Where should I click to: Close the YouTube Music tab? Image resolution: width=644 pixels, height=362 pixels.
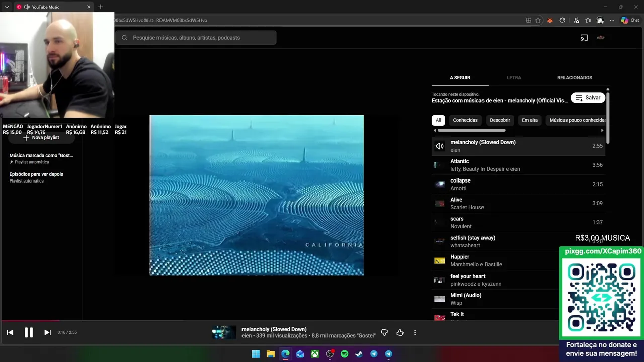89,7
